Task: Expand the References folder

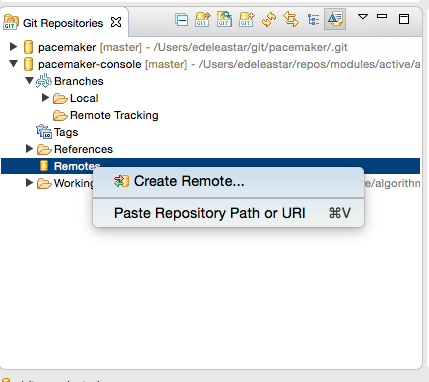Action: 29,148
